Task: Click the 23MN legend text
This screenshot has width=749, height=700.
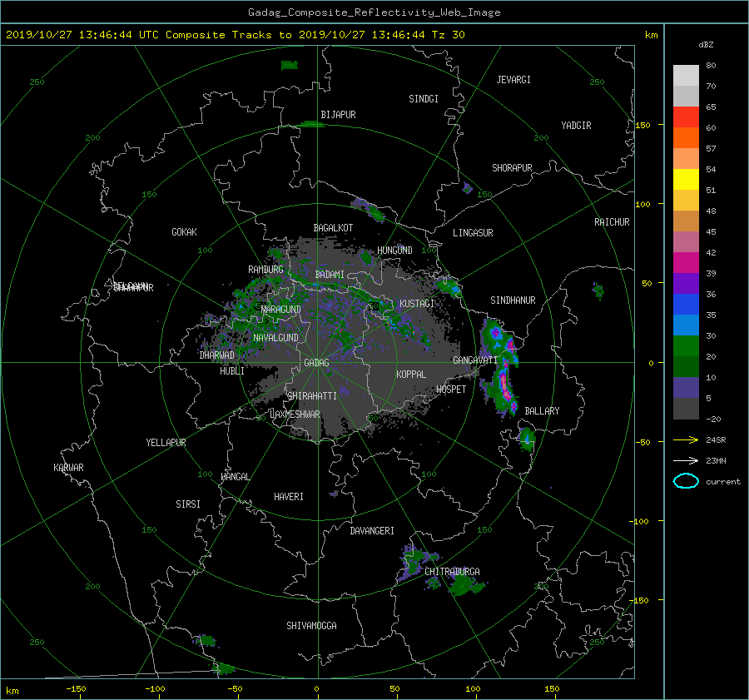Action: pyautogui.click(x=716, y=460)
